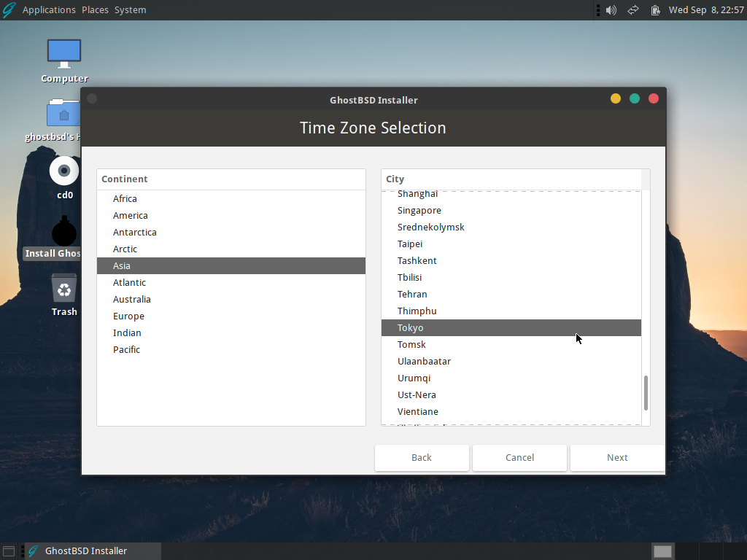Select Africa in Continent list
The height and width of the screenshot is (560, 747).
[231, 199]
